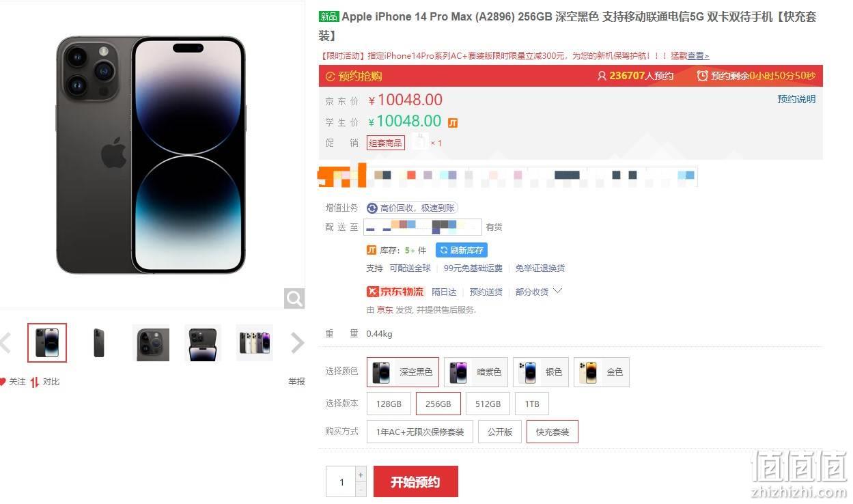Screen dimensions: 853x504
Task: Select the camera close-up thumbnail
Action: (x=151, y=343)
